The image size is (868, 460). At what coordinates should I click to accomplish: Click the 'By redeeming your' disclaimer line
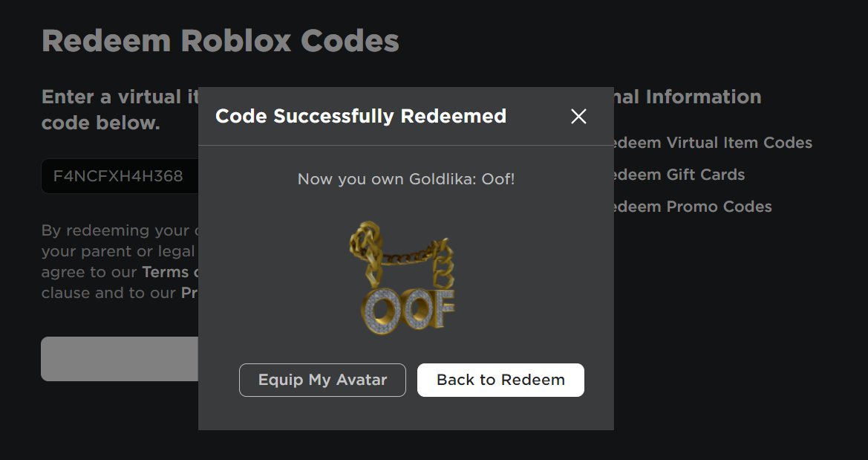[120, 230]
